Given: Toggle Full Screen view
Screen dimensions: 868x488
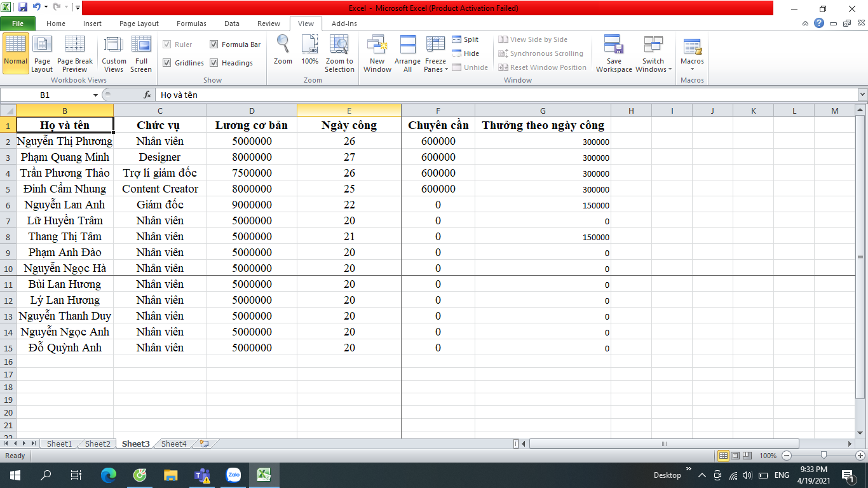Looking at the screenshot, I should 140,53.
